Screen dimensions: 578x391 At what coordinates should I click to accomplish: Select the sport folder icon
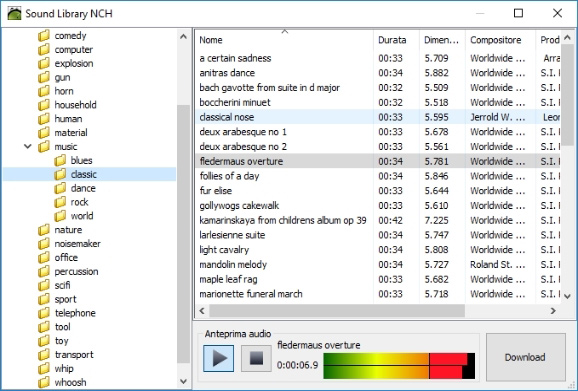point(44,299)
